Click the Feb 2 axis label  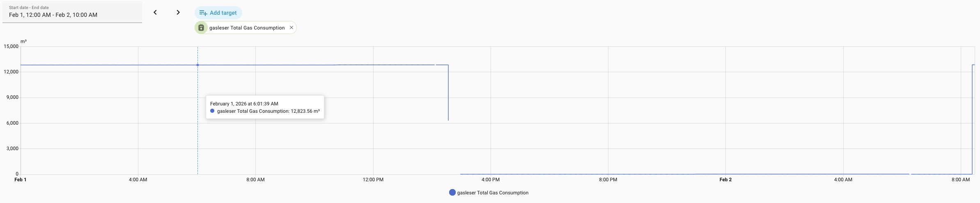(725, 180)
